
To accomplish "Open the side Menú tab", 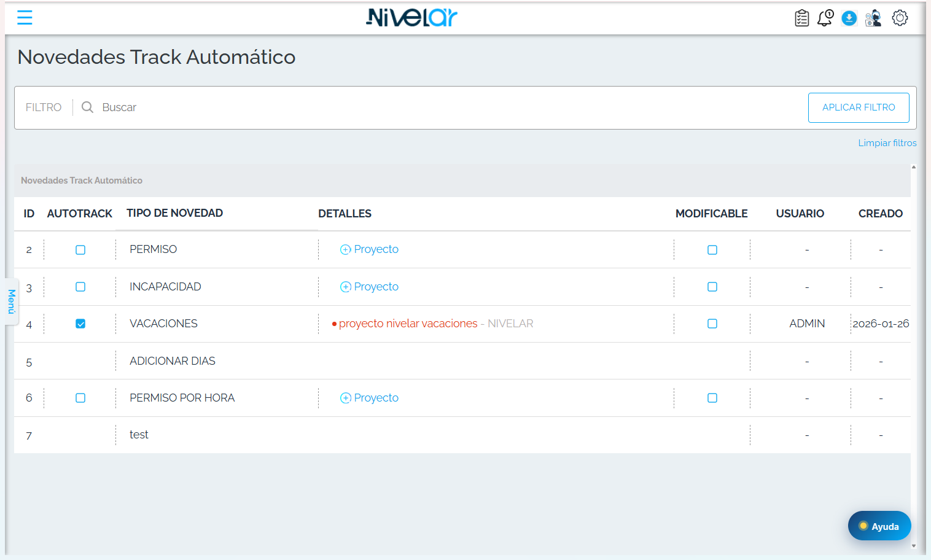I will [x=11, y=301].
